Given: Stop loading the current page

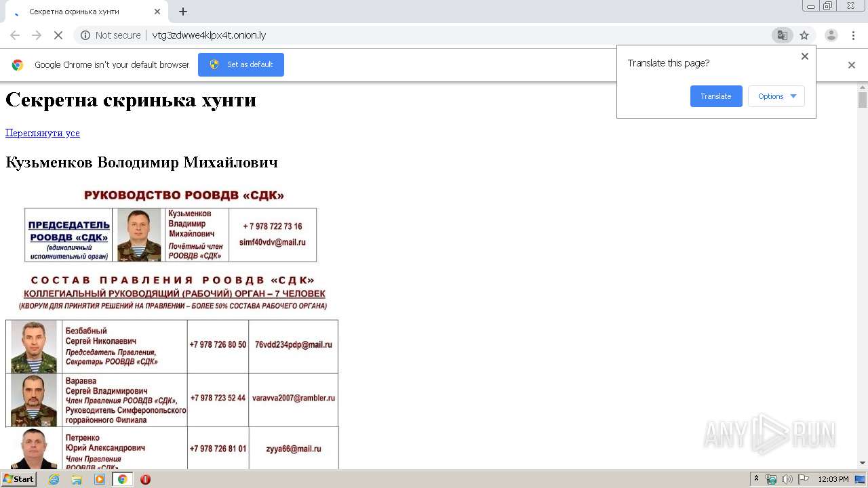Looking at the screenshot, I should (58, 35).
